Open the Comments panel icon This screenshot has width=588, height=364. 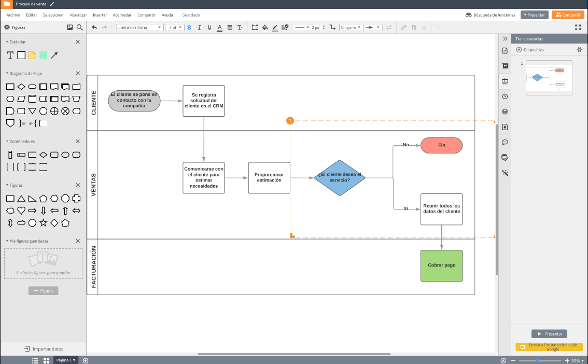(505, 142)
